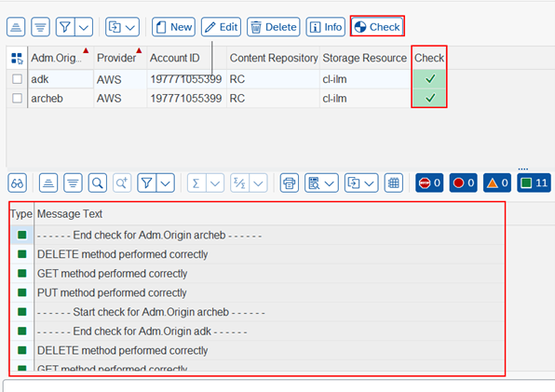The image size is (555, 392).
Task: Click the magnifier find icon in message toolbar
Action: (98, 182)
